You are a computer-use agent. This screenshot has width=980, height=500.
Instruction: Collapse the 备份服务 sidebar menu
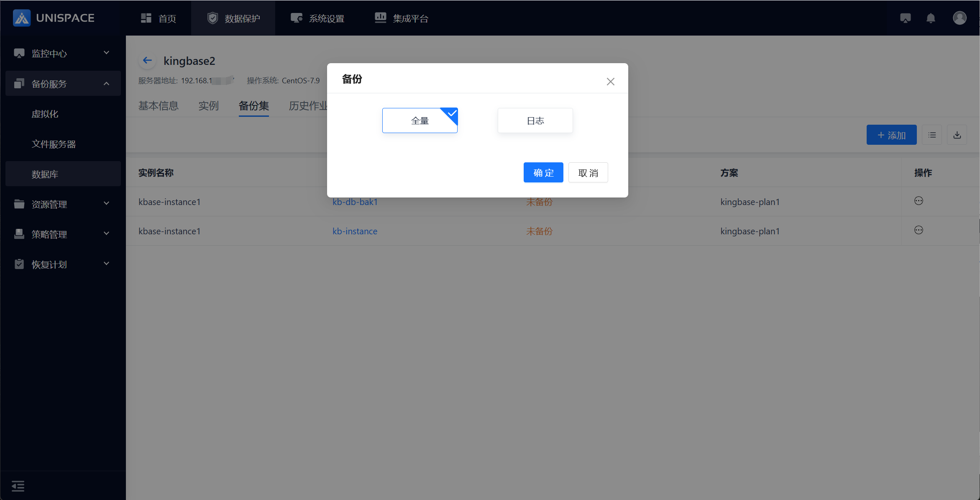point(63,84)
